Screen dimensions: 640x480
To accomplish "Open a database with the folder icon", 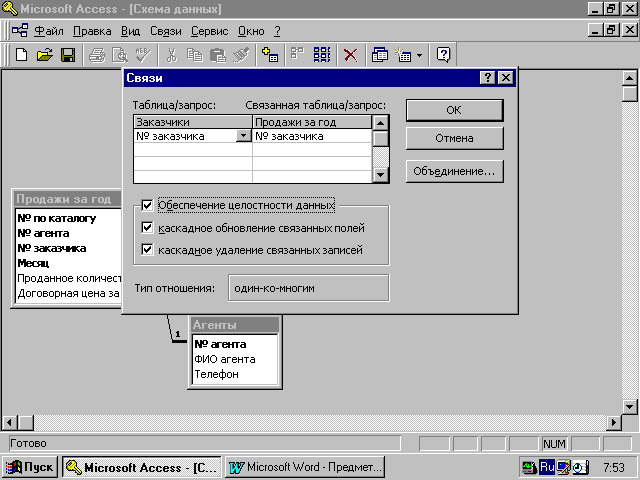I will click(44, 55).
